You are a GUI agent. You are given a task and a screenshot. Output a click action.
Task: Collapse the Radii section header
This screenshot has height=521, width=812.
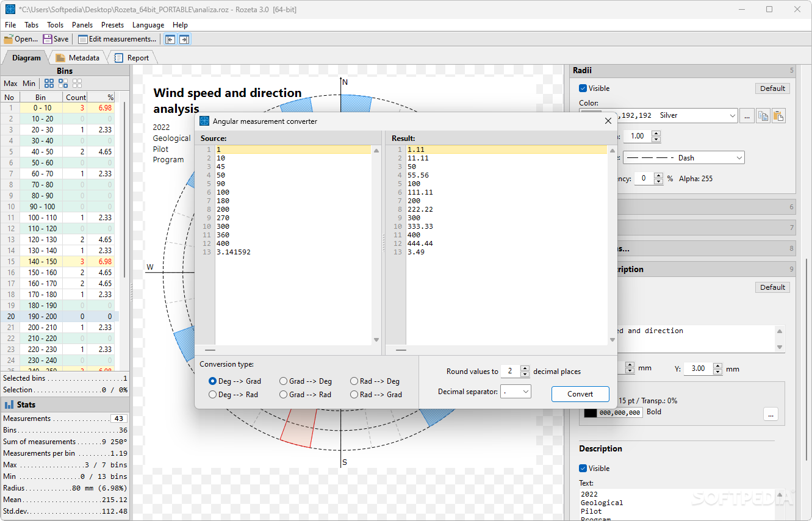click(683, 71)
